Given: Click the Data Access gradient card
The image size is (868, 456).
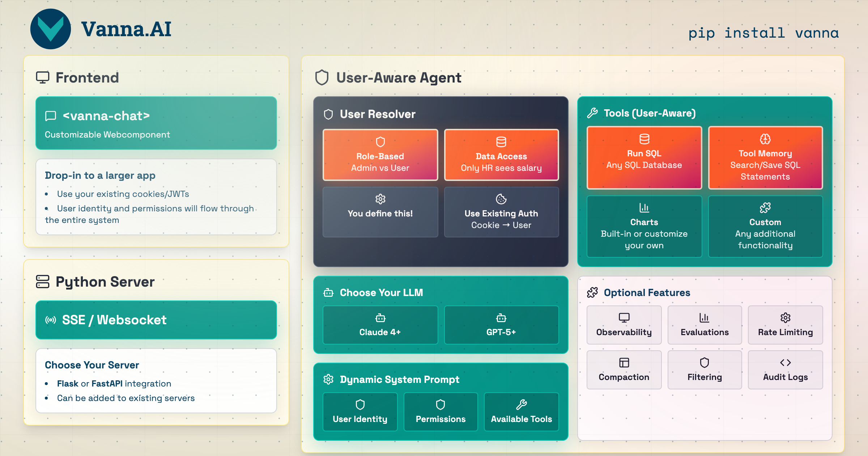Looking at the screenshot, I should click(501, 155).
